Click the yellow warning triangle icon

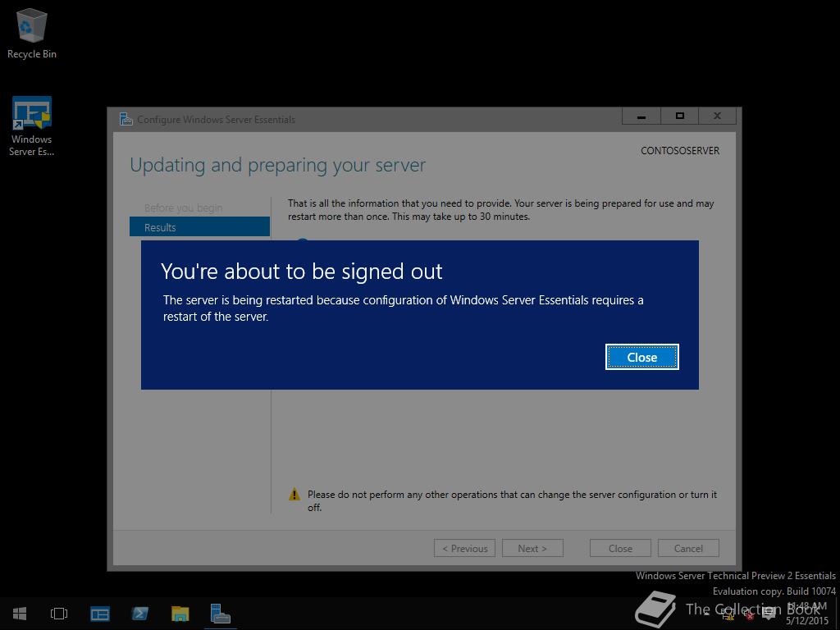click(294, 495)
